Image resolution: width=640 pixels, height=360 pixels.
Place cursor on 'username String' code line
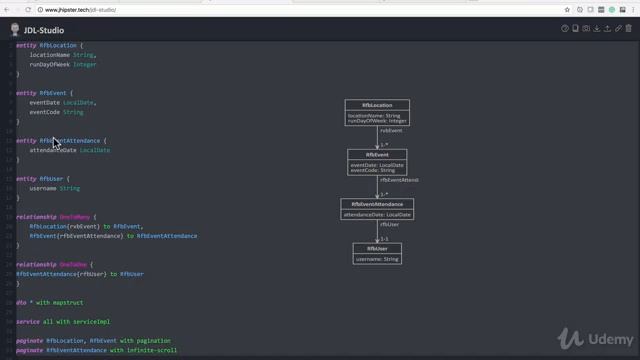[x=55, y=188]
